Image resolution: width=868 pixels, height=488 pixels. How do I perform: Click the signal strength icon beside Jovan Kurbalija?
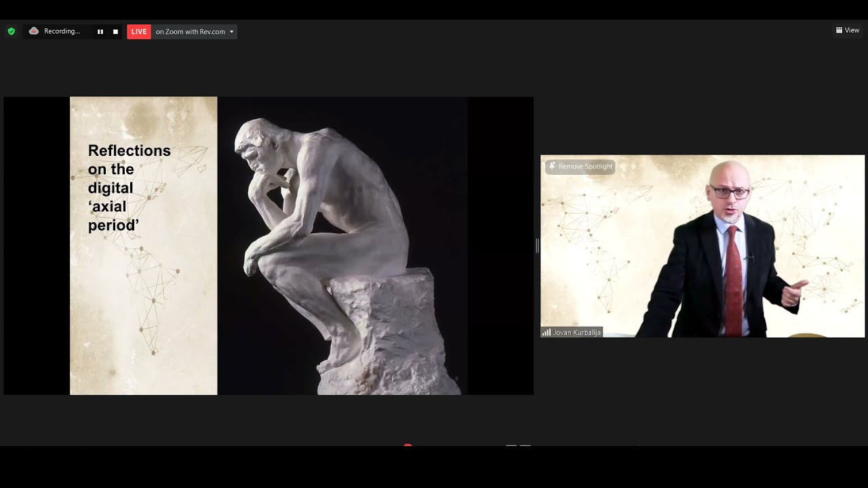click(547, 333)
